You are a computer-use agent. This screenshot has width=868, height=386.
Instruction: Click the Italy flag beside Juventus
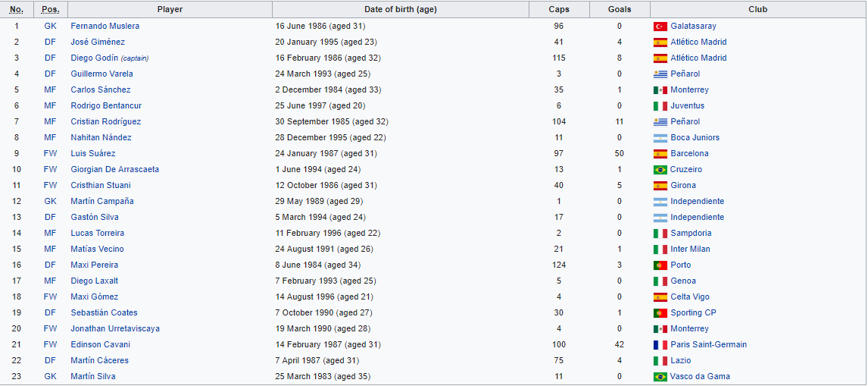click(x=660, y=106)
